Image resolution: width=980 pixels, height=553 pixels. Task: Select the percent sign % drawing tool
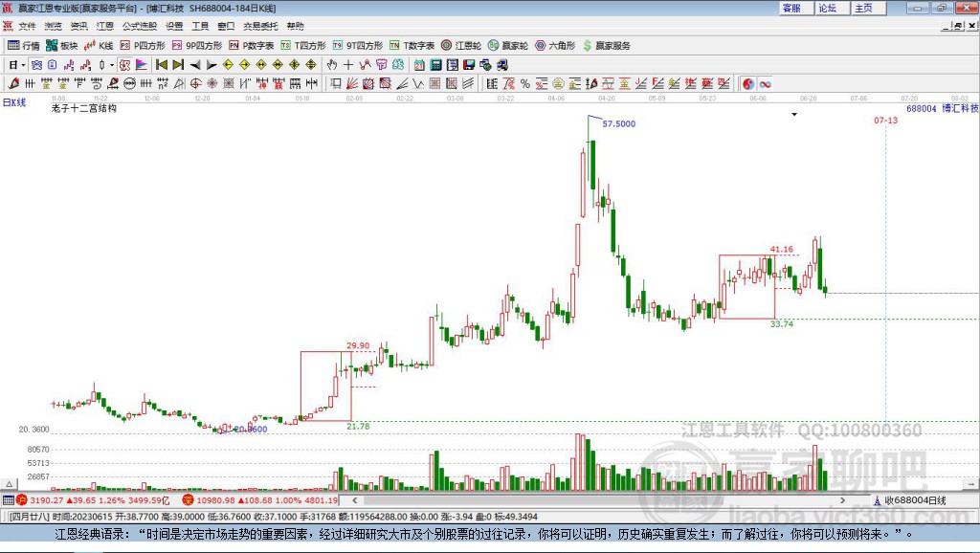pyautogui.click(x=525, y=84)
